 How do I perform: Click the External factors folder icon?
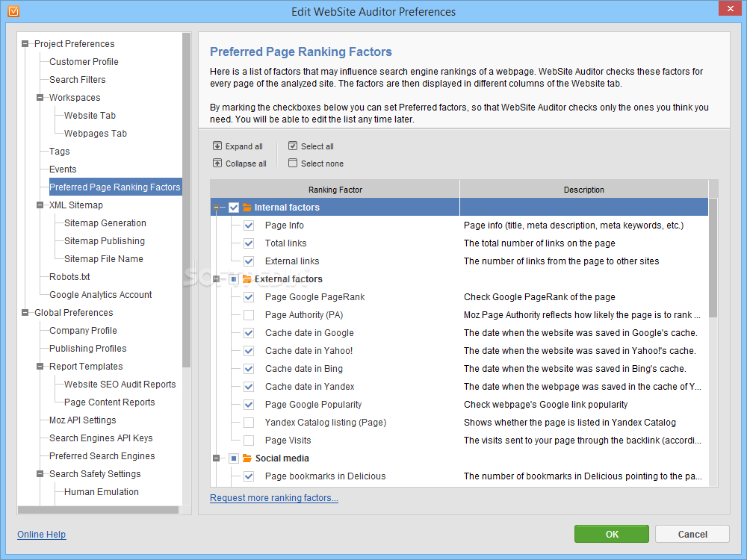point(247,279)
